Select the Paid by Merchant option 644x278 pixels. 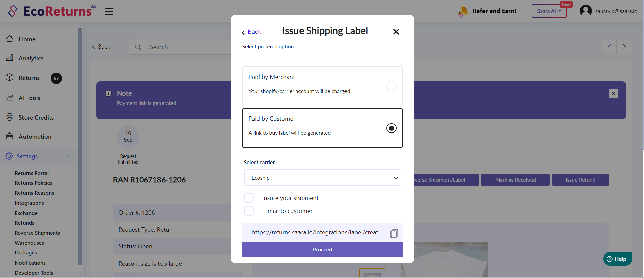point(391,87)
